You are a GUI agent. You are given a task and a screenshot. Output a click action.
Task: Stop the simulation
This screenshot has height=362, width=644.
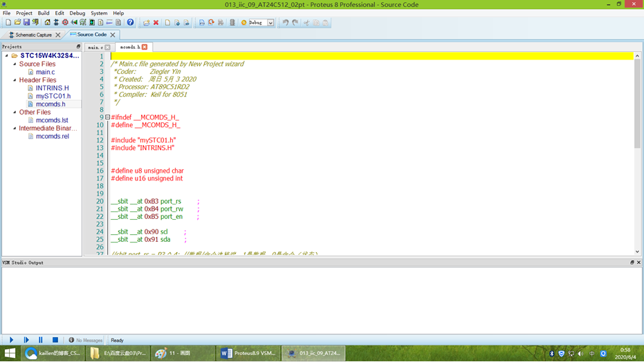click(x=55, y=340)
